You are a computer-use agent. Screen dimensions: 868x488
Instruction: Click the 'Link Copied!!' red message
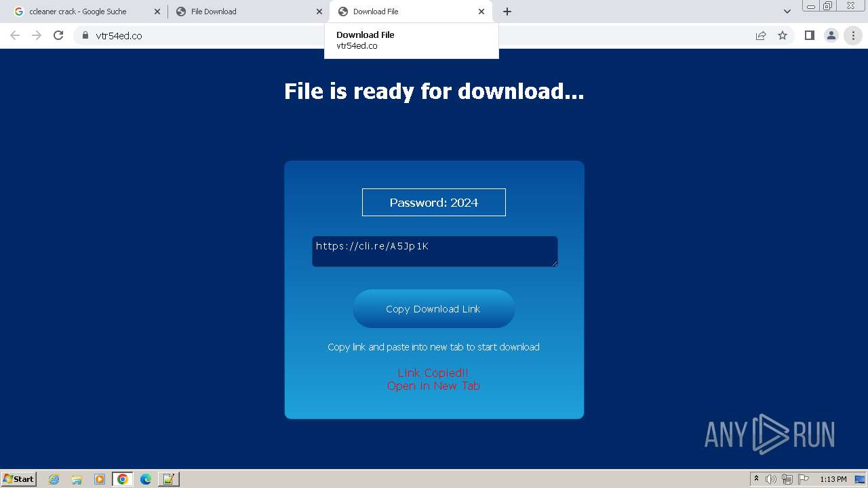pos(433,373)
